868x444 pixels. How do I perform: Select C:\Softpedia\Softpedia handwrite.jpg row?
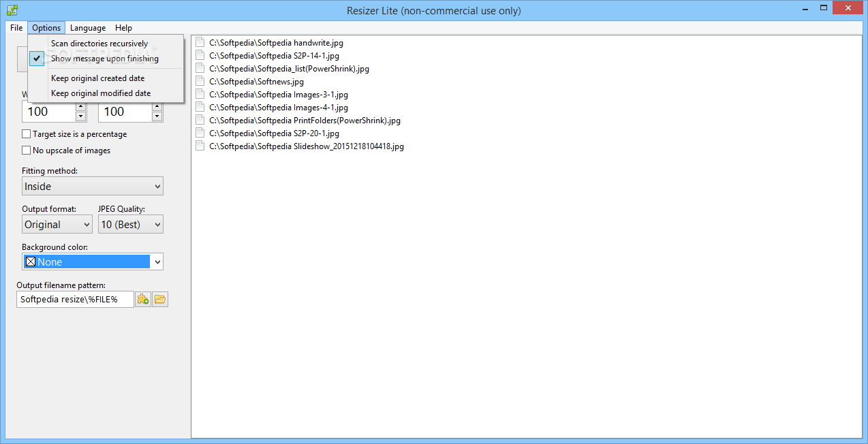tap(276, 43)
